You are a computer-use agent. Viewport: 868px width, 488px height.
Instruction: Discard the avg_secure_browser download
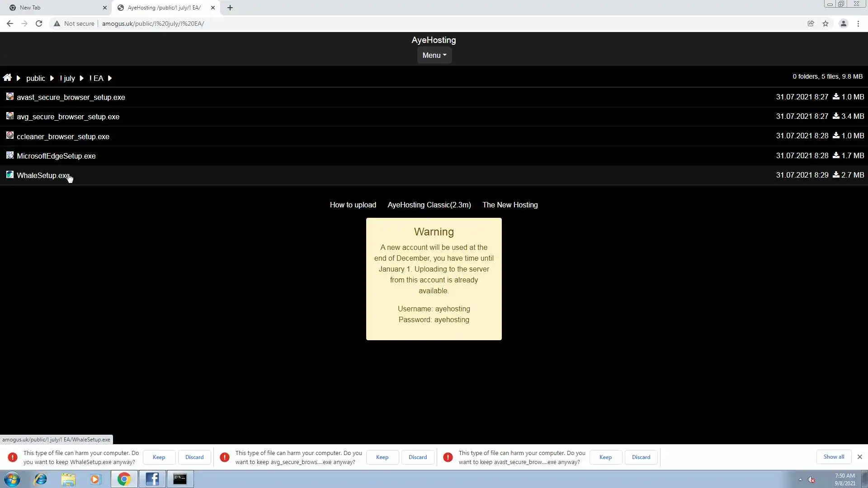(x=417, y=457)
